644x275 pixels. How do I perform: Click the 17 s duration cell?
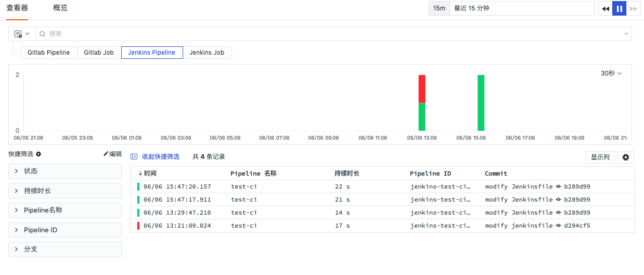pyautogui.click(x=342, y=226)
